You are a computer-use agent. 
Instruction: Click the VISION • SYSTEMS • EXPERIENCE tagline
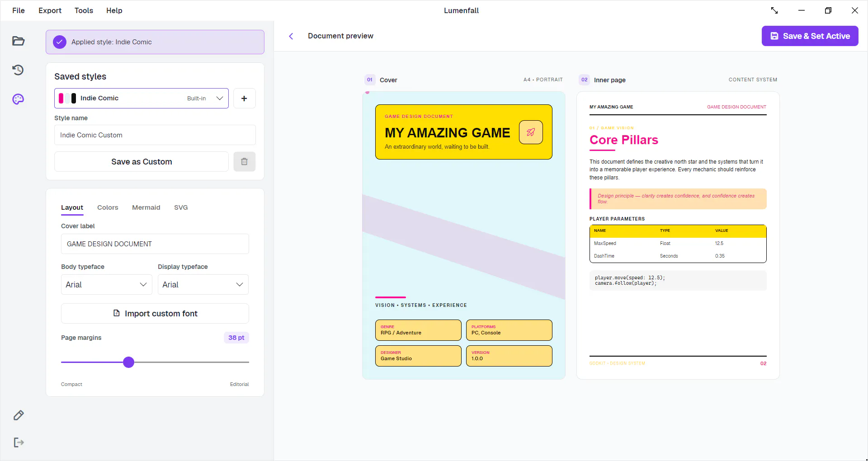pyautogui.click(x=421, y=305)
